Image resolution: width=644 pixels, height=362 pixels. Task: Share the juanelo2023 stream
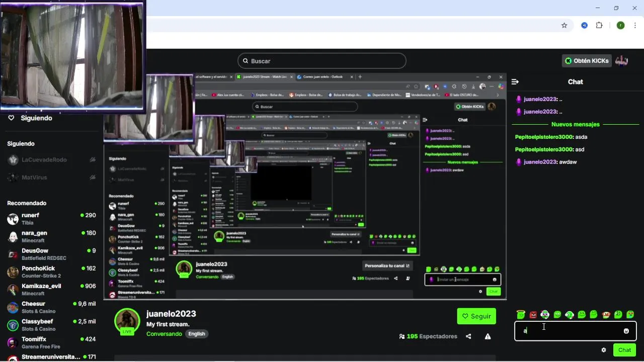468,336
